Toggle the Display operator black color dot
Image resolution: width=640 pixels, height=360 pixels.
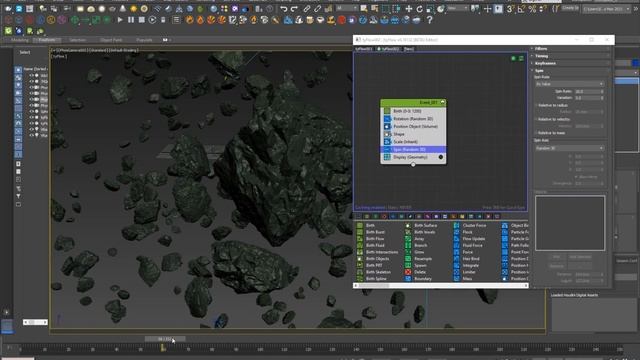pyautogui.click(x=441, y=157)
